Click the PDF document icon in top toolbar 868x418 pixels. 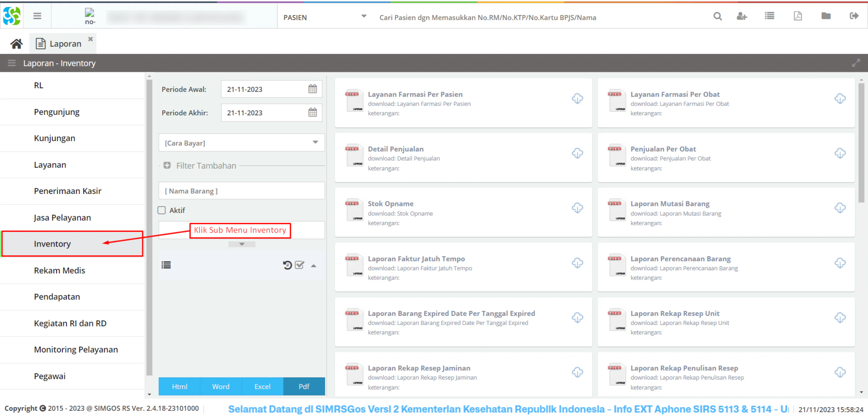coord(797,16)
